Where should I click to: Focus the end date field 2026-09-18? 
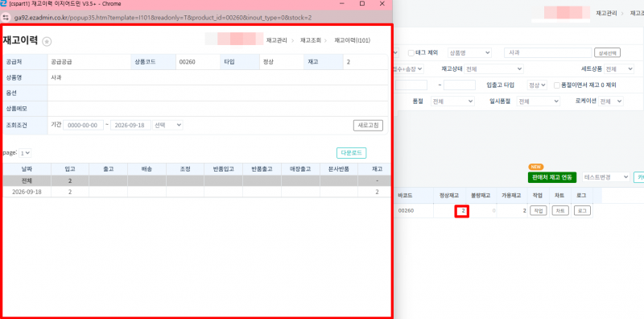(x=130, y=125)
